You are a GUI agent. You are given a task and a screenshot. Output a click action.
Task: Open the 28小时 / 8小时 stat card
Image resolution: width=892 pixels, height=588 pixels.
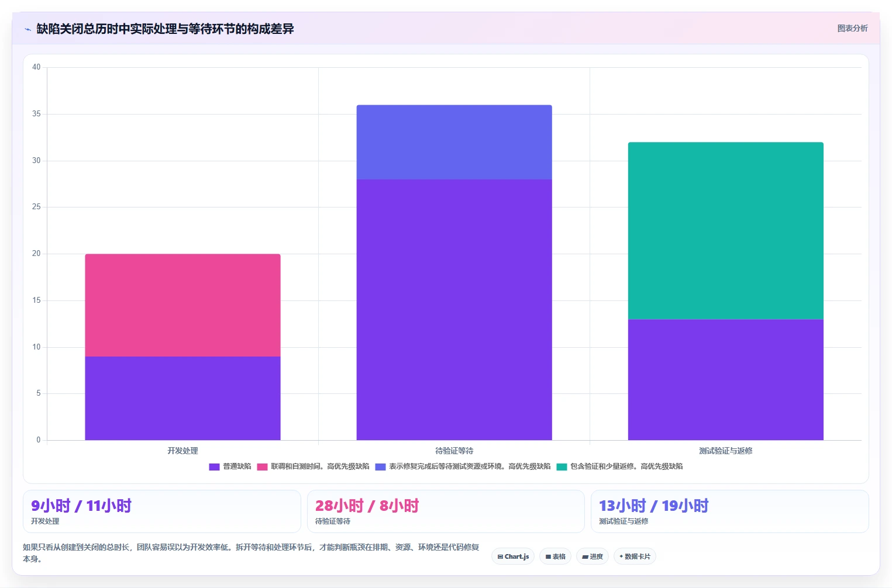click(x=446, y=511)
